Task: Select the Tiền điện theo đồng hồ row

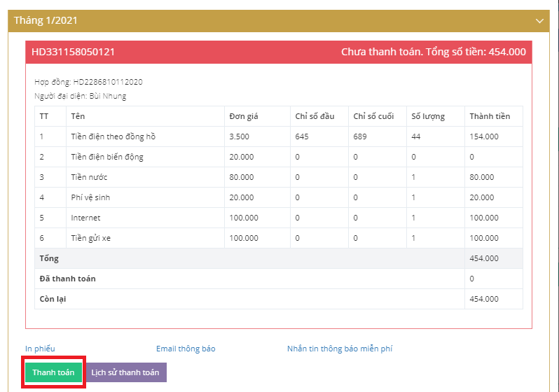Action: [113, 136]
